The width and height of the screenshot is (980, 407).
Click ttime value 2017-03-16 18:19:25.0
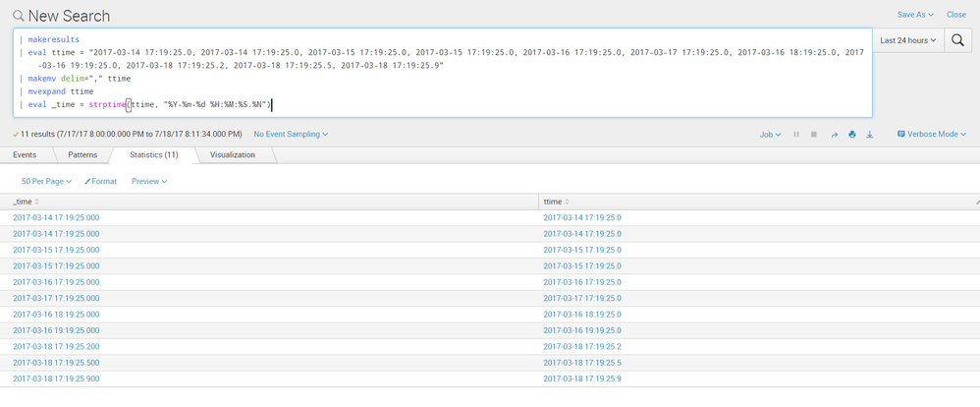(x=582, y=315)
